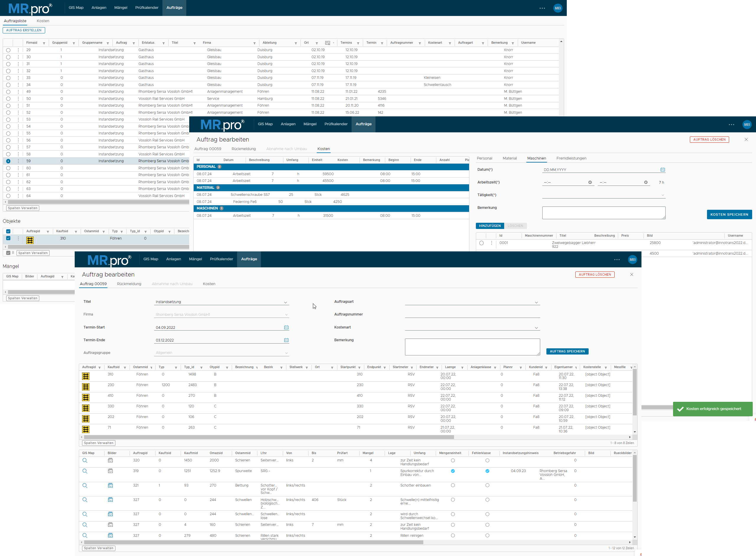
Task: Click the horizontal scrollbar of the front Mängel table
Action: tap(254, 542)
